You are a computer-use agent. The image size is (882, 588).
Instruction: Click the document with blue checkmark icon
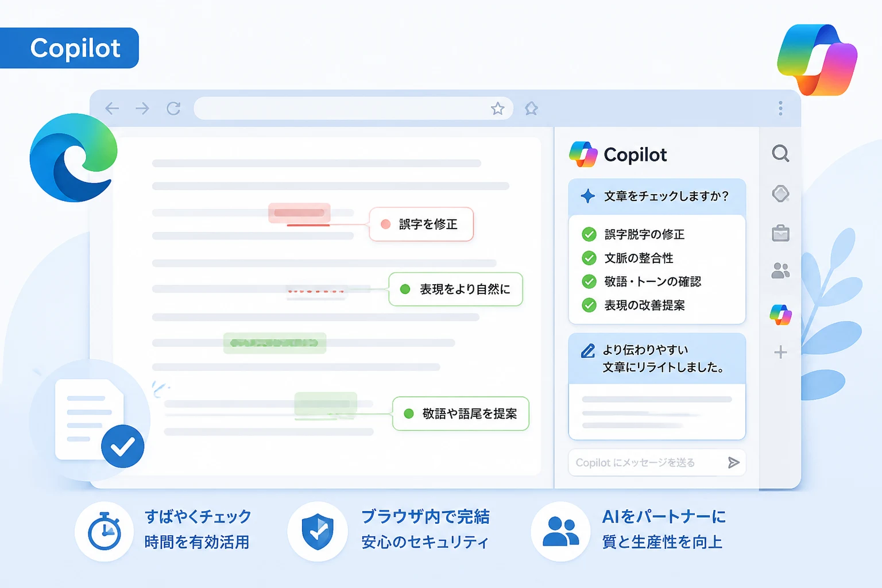(x=99, y=423)
